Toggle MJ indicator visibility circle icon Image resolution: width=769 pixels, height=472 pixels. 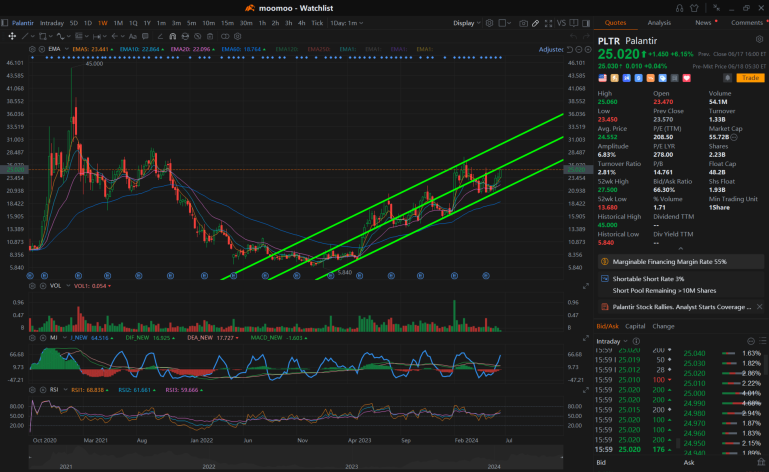pyautogui.click(x=42, y=338)
